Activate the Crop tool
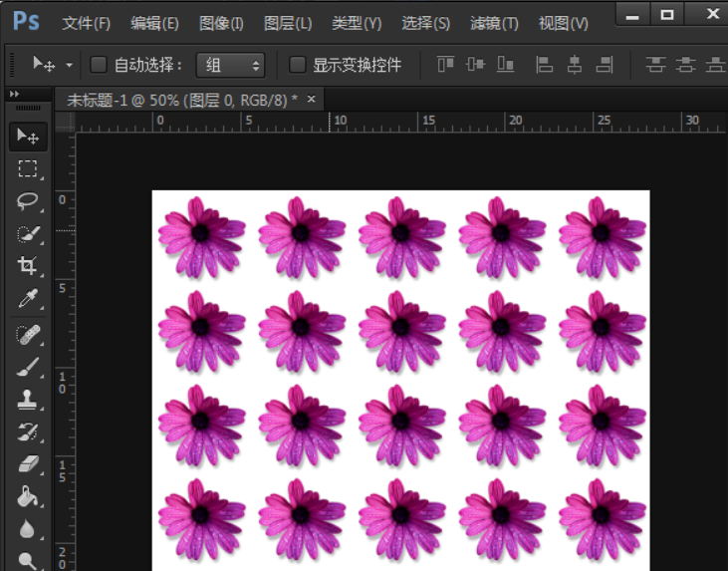Viewport: 728px width, 571px height. [28, 266]
